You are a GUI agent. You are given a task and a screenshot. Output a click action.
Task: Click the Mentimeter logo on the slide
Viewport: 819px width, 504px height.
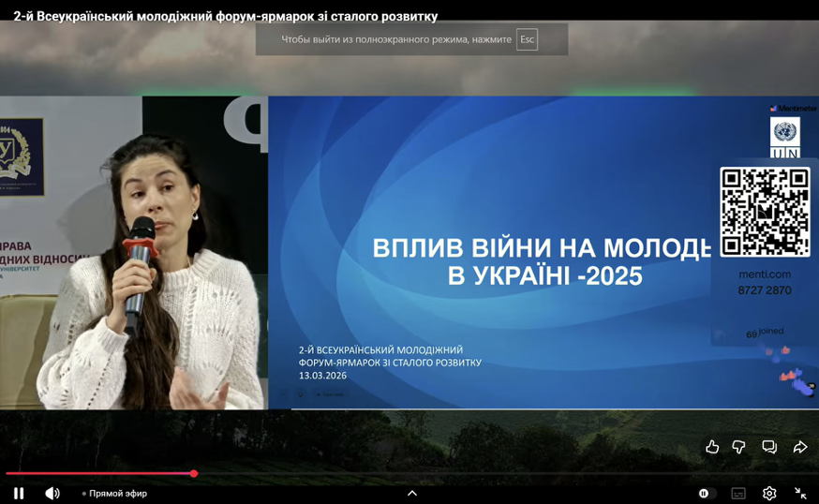click(793, 109)
